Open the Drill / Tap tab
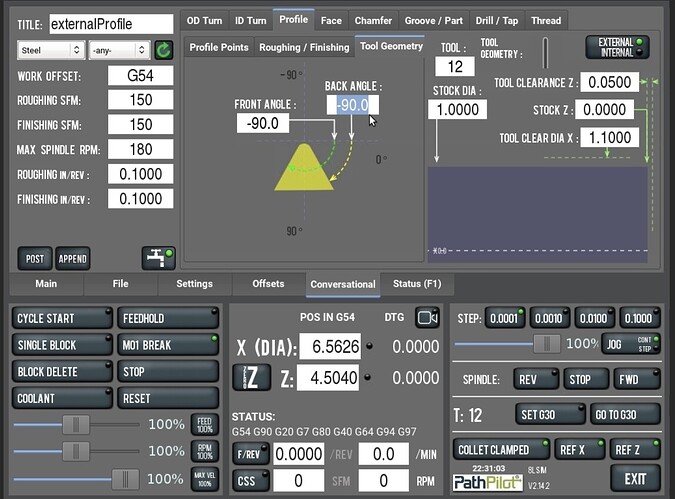This screenshot has width=675, height=499. (x=497, y=21)
